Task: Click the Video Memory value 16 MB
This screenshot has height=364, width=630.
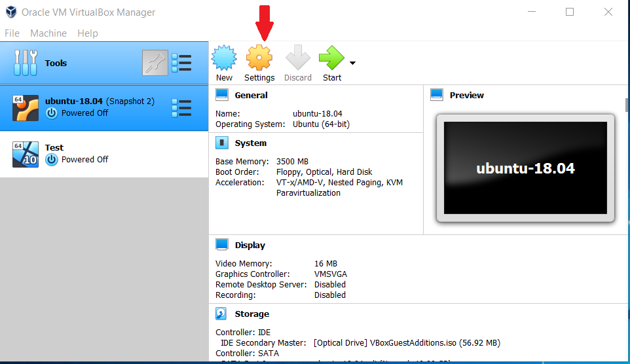Action: click(x=326, y=264)
